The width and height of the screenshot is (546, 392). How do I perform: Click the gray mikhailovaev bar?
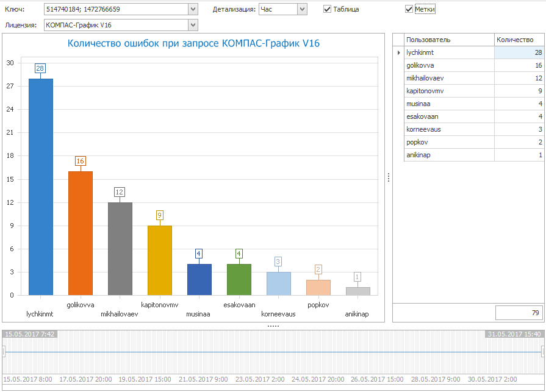(x=120, y=249)
